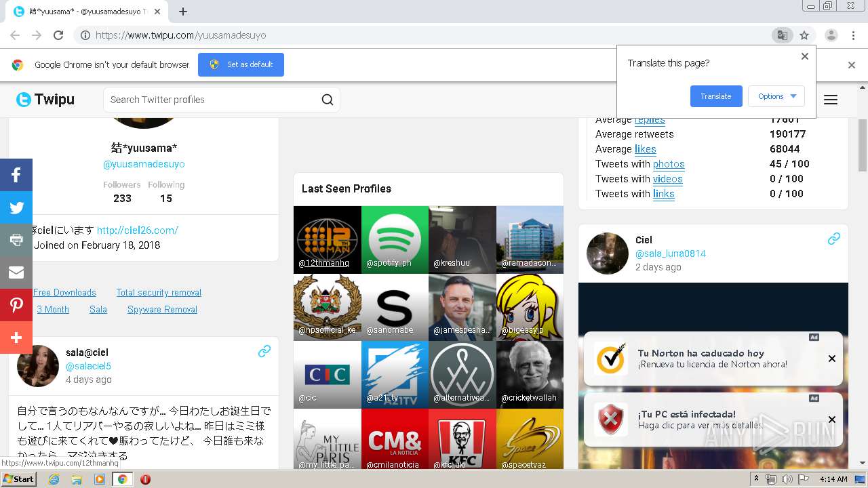The height and width of the screenshot is (488, 868).
Task: Share page via Facebook sidebar icon
Action: tap(16, 175)
